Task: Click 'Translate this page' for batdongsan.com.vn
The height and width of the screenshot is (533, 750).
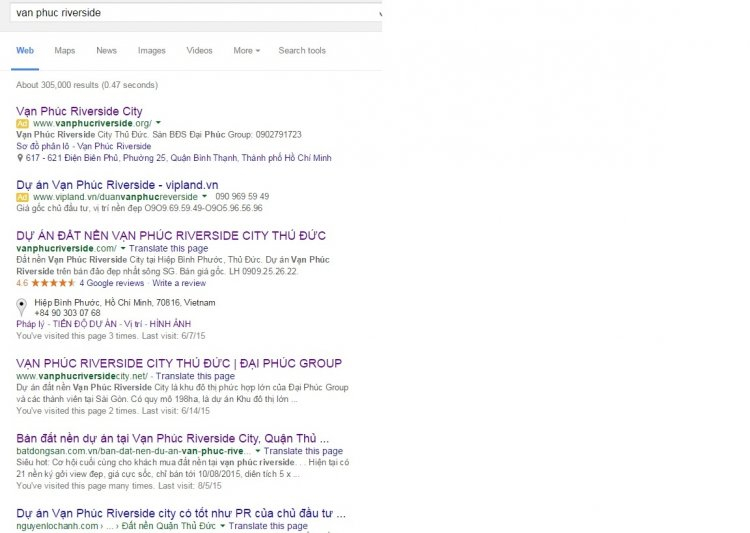Action: point(303,451)
